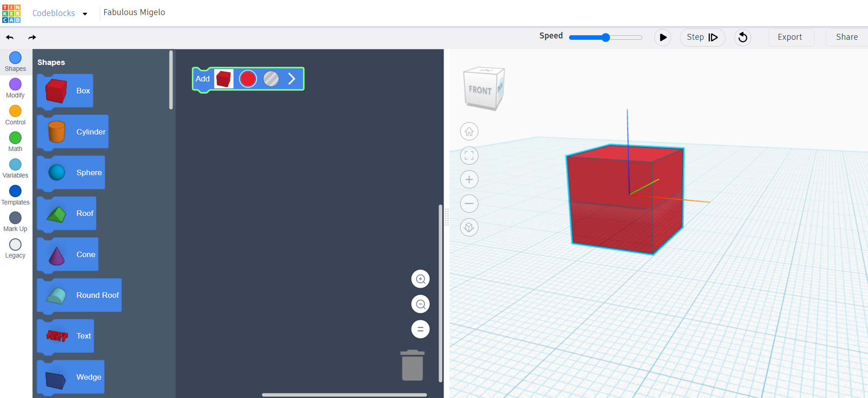Screen dimensions: 868x398
Task: Select the Sphere shape block
Action: (71, 172)
